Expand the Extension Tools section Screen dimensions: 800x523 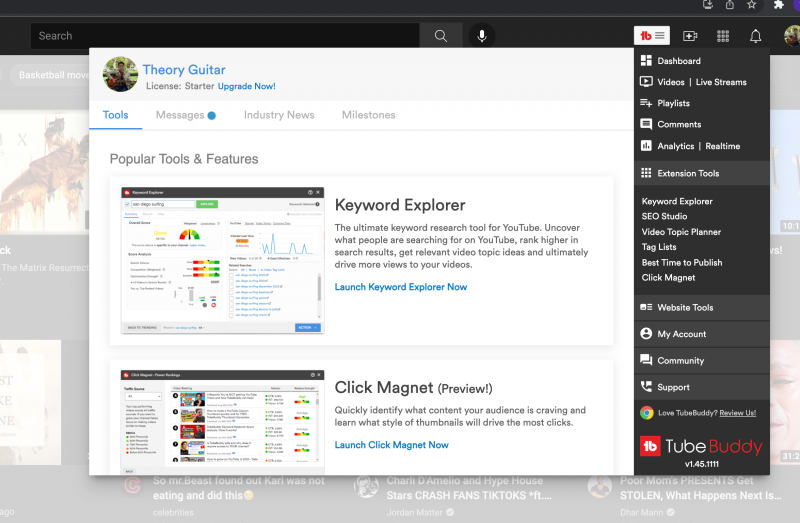click(688, 173)
